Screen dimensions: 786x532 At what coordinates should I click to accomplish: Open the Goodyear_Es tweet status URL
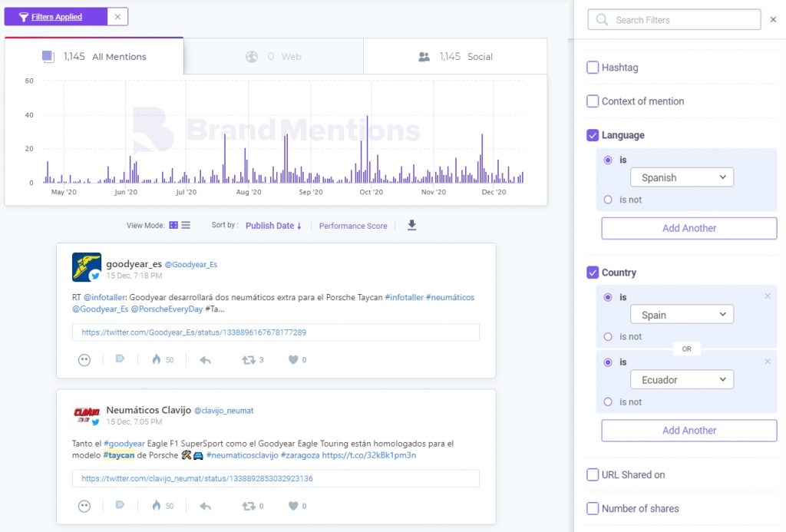point(194,332)
